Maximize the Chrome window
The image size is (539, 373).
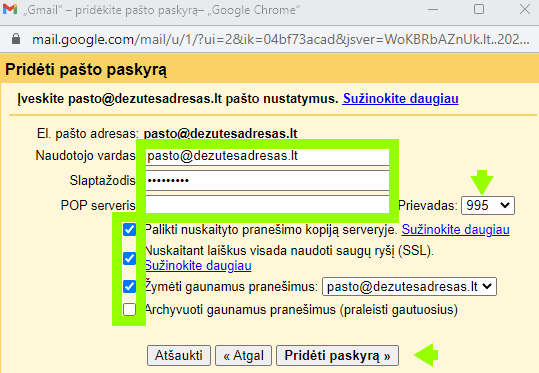click(x=479, y=9)
